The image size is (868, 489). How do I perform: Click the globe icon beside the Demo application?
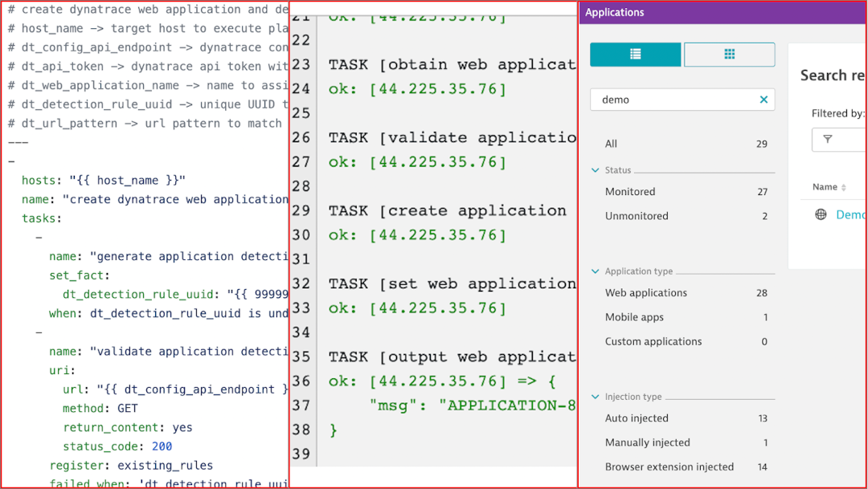tap(821, 214)
